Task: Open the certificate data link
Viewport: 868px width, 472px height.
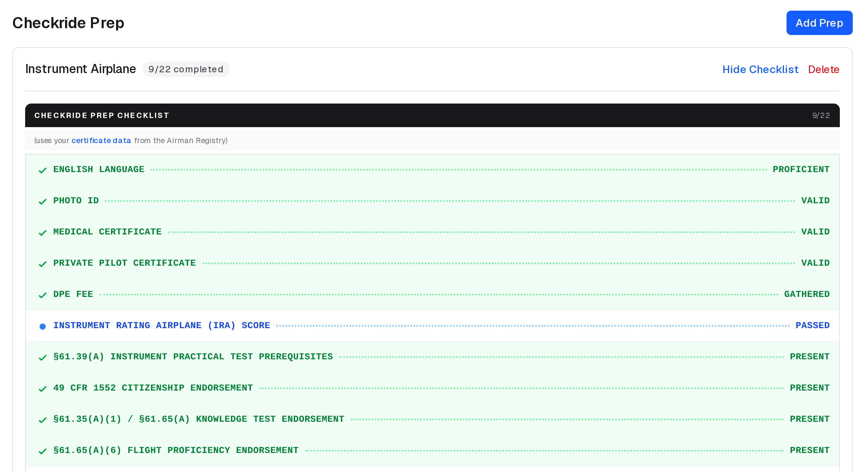Action: [x=101, y=140]
